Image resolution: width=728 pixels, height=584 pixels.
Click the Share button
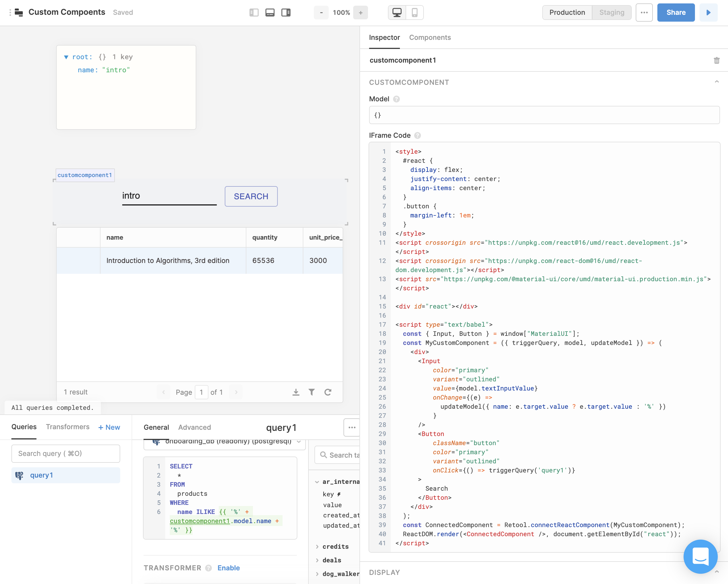coord(676,13)
